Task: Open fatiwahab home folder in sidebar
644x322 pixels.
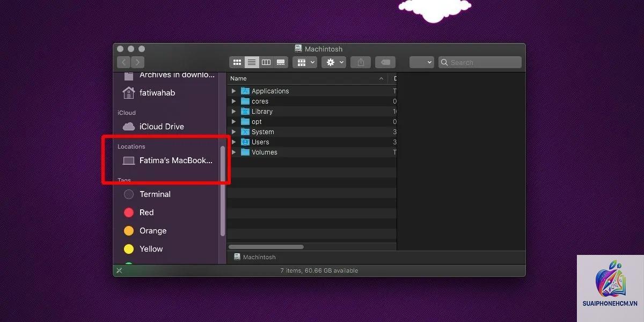Action: coord(157,93)
